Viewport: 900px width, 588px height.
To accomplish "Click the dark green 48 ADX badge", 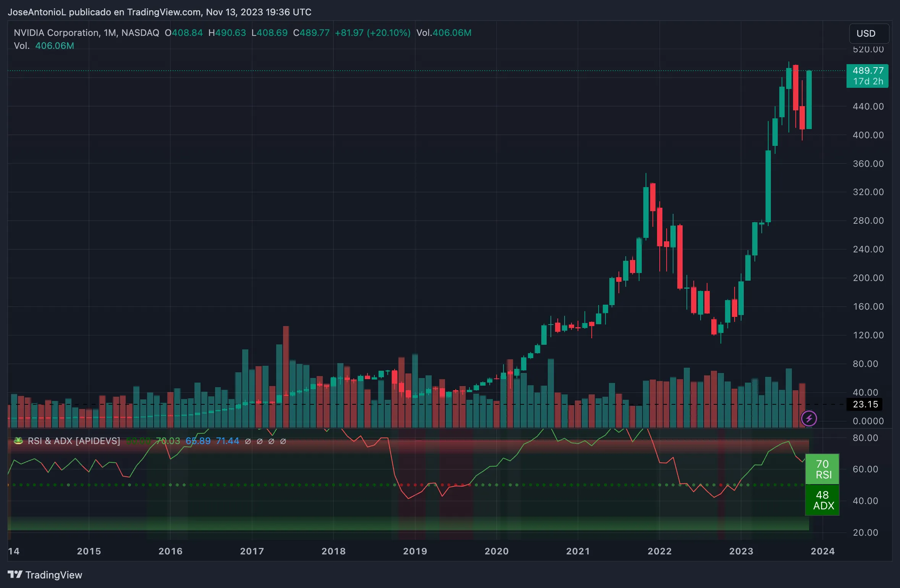I will click(822, 500).
